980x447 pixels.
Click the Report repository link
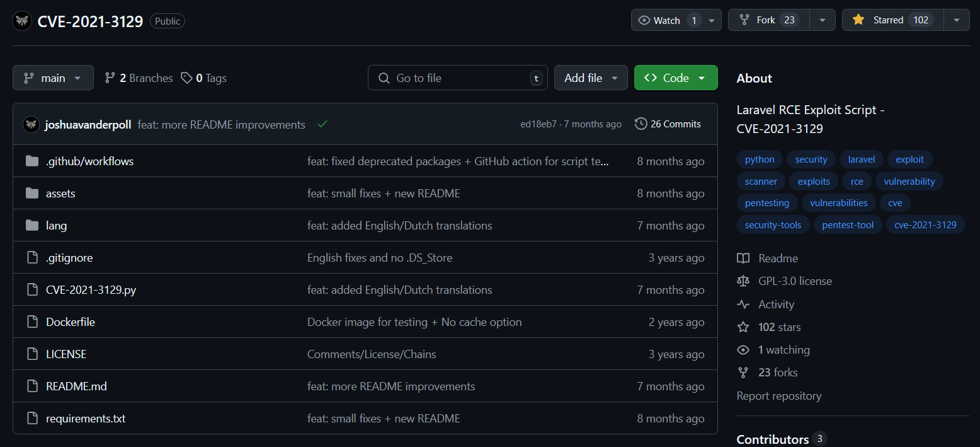779,396
